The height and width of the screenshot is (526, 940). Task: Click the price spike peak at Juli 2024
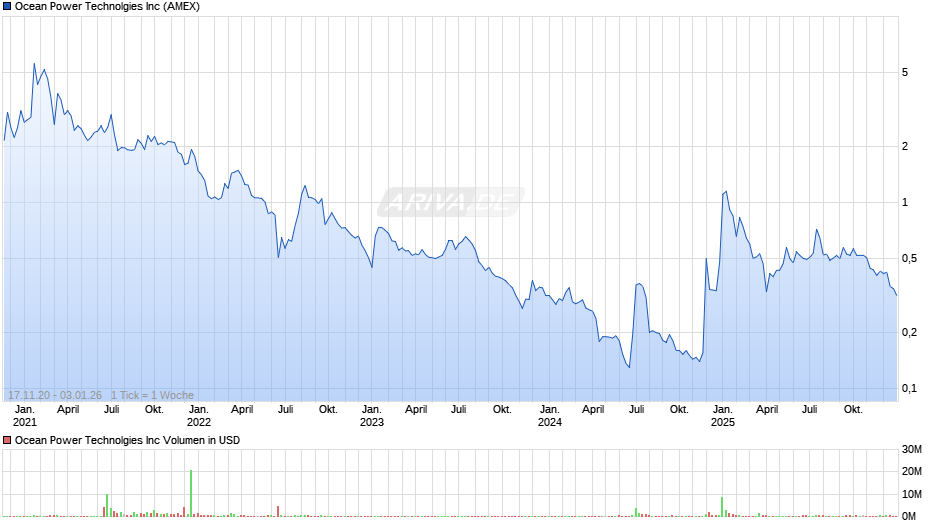coord(639,284)
